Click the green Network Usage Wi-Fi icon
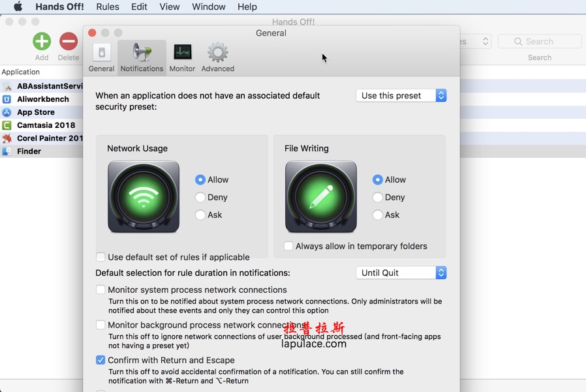 click(x=144, y=197)
